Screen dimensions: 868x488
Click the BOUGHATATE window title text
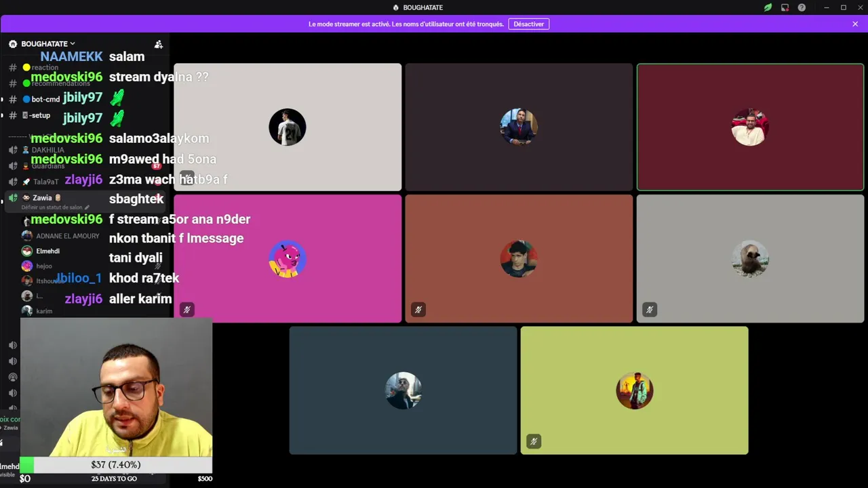click(x=422, y=7)
